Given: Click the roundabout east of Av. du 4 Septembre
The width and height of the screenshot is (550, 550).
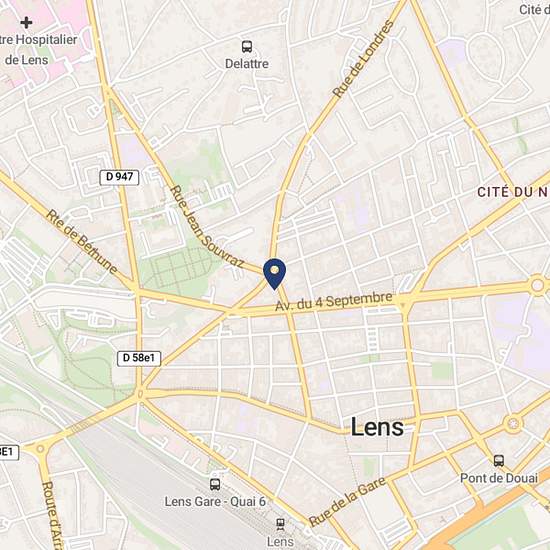Looking at the screenshot, I should point(537,285).
